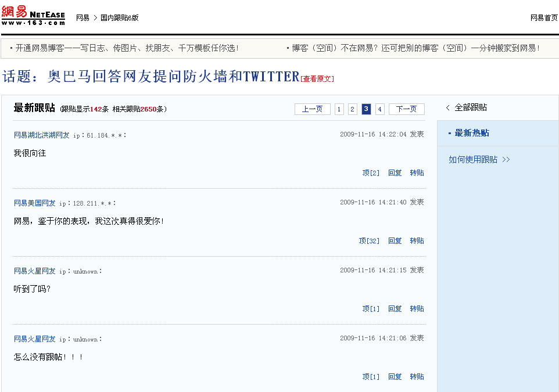
Task: Switch to the 最新热贴 tab
Action: tap(471, 133)
